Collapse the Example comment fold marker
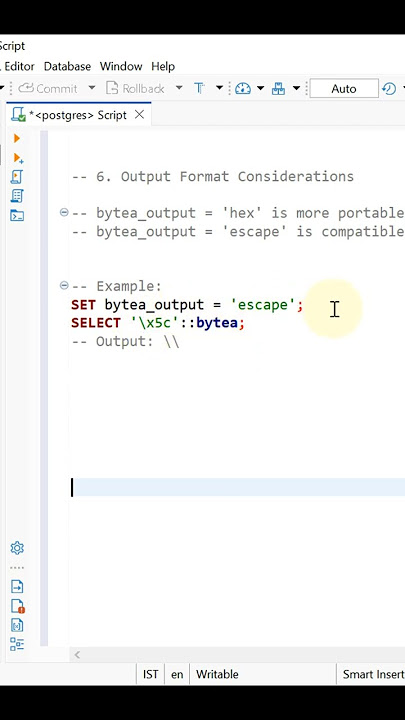This screenshot has height=720, width=405. click(x=64, y=286)
